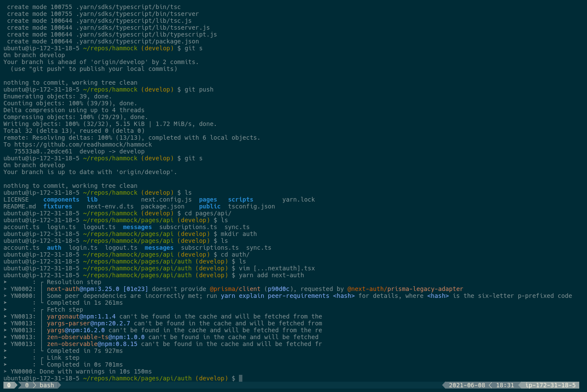Click the next.config.js file name
Viewport: 587px width, 392px height.
[166, 199]
